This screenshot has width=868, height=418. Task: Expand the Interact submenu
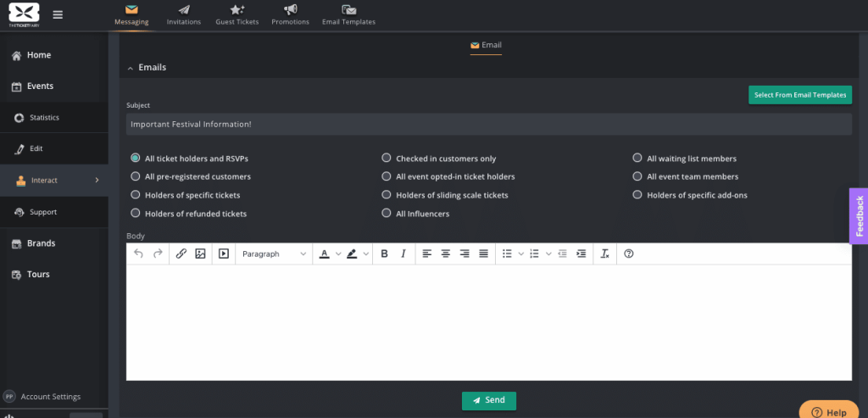click(x=97, y=180)
